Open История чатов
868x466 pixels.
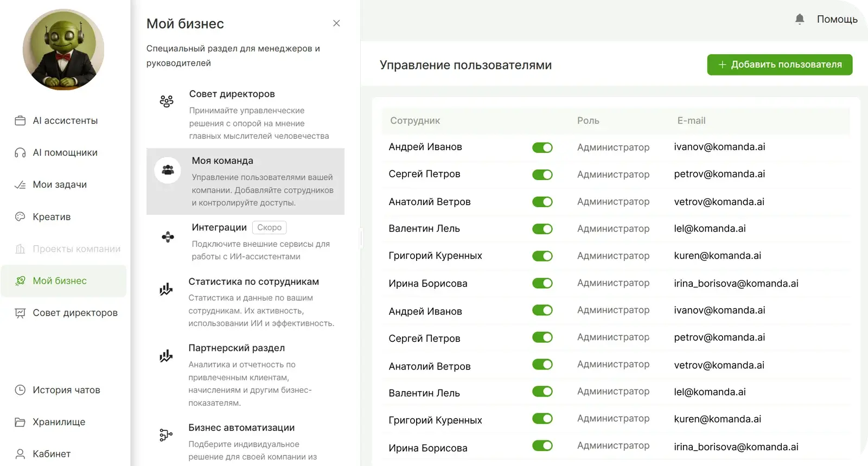click(63, 390)
